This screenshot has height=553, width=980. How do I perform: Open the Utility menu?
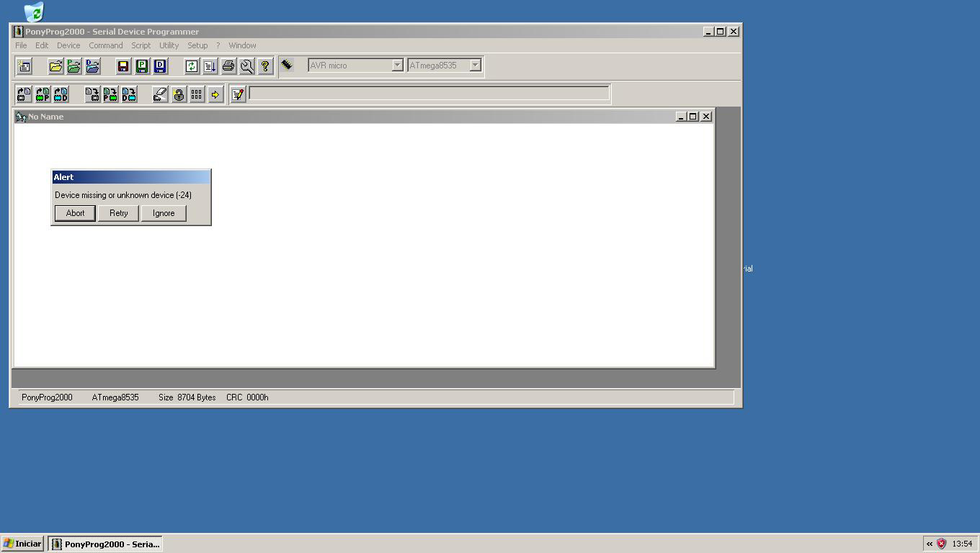tap(169, 45)
